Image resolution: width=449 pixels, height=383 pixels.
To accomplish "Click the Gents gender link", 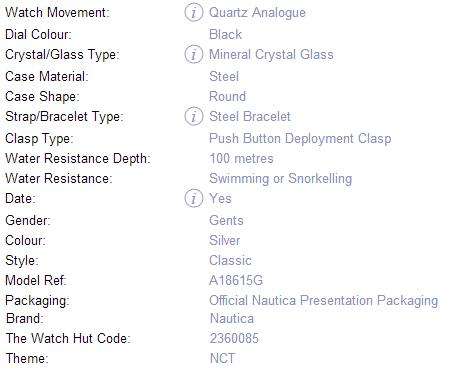I will [226, 220].
